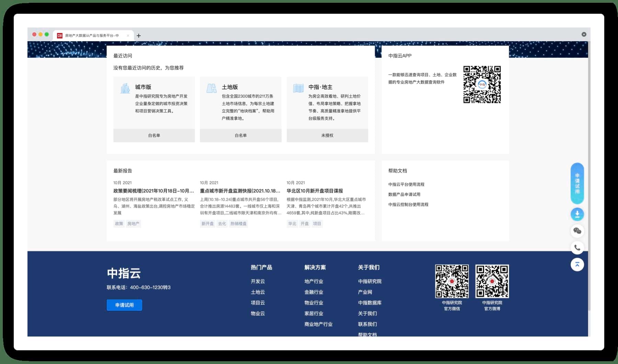Click footer link 开发云
Image resolution: width=618 pixels, height=364 pixels.
point(258,281)
